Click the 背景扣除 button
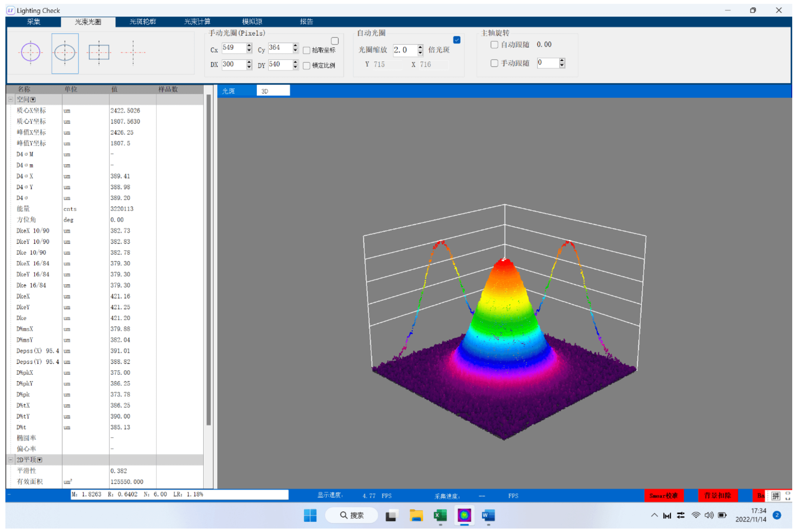Image resolution: width=798 pixels, height=532 pixels. [717, 495]
